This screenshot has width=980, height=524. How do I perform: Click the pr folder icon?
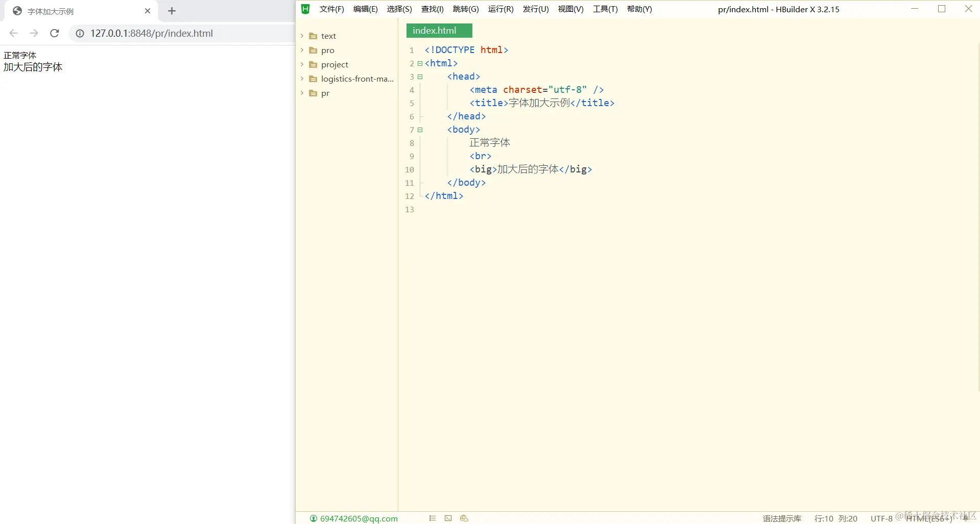coord(313,93)
